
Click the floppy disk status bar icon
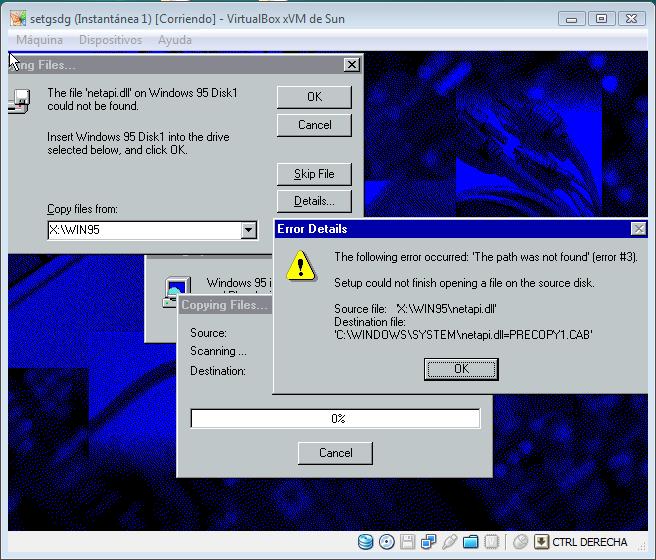click(x=407, y=542)
